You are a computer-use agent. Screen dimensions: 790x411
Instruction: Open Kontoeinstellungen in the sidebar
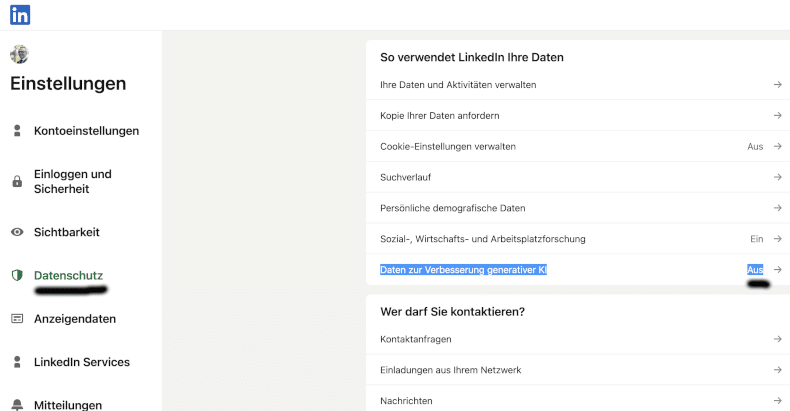click(86, 131)
